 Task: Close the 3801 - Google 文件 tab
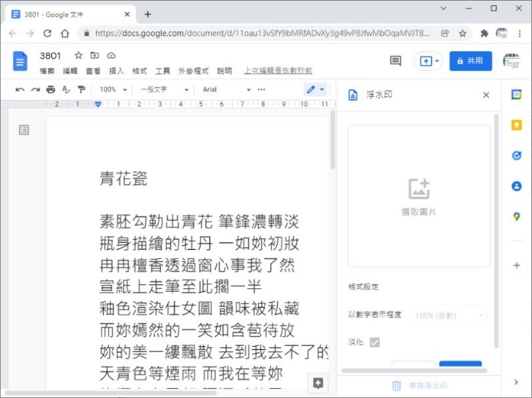pos(127,14)
